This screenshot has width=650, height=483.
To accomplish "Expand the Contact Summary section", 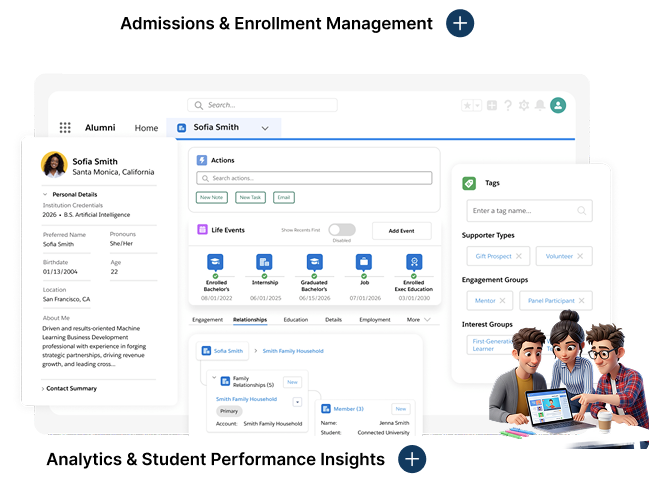I will coord(43,388).
